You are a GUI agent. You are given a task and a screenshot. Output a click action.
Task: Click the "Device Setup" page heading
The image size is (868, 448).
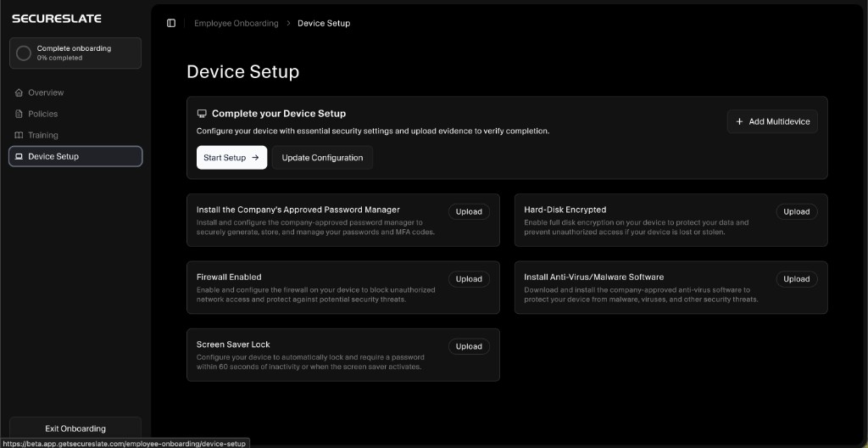[x=243, y=72]
